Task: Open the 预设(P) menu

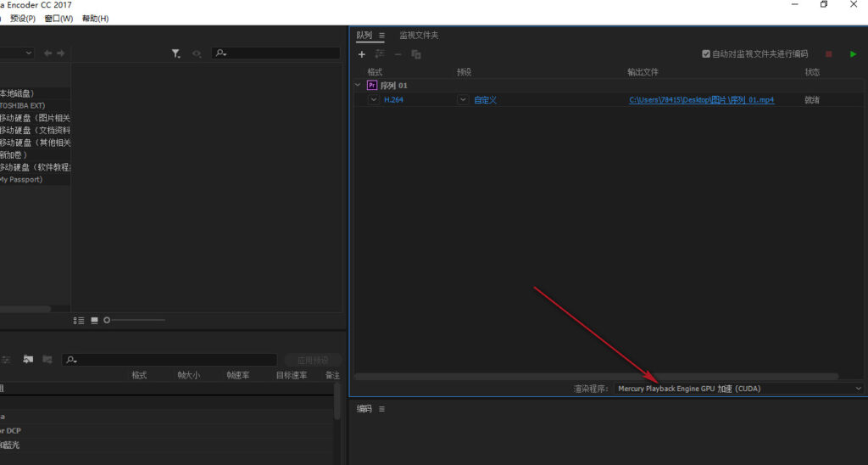Action: tap(23, 19)
